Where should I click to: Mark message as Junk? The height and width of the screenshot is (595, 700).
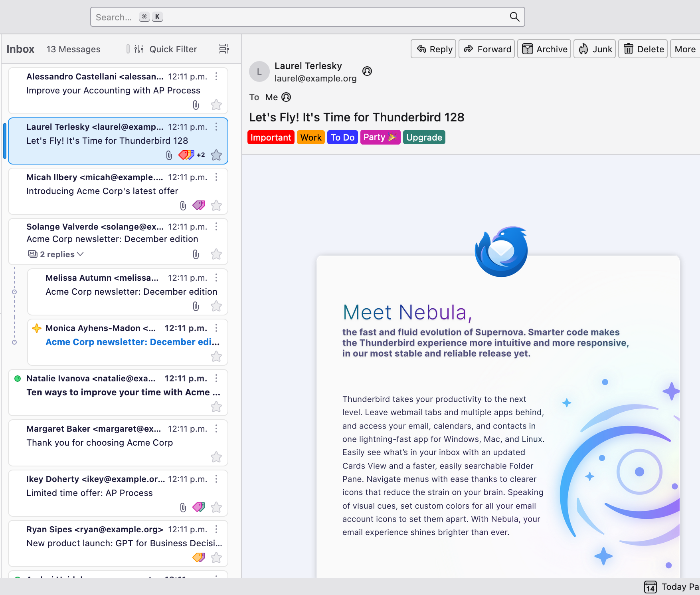click(x=595, y=49)
